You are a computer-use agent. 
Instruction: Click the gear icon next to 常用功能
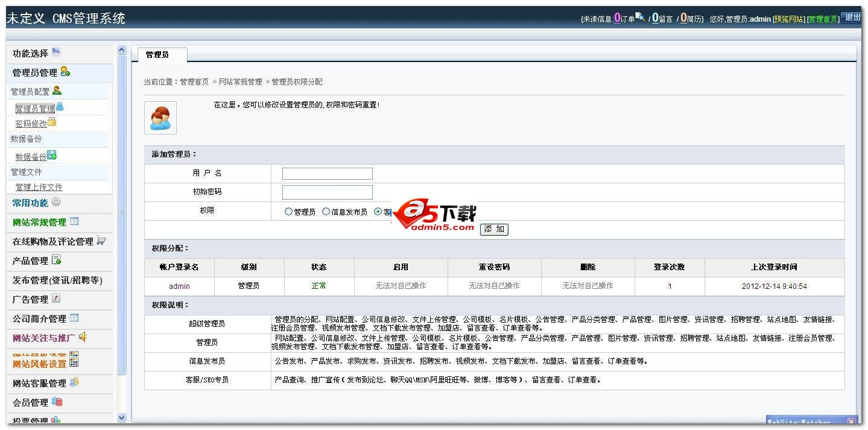click(x=56, y=202)
